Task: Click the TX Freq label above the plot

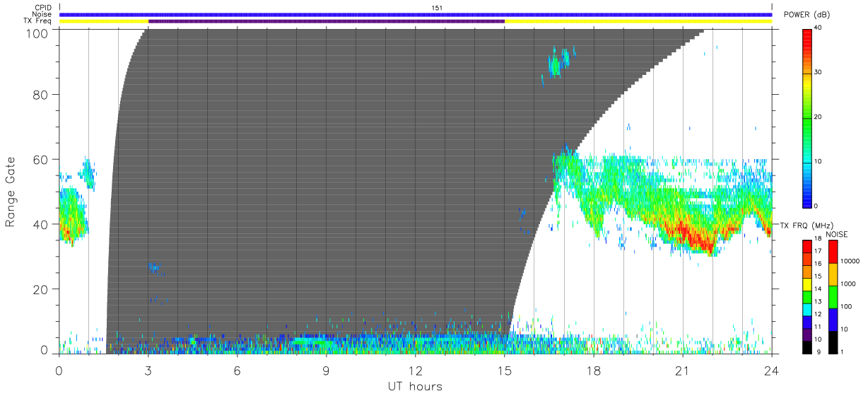Action: 37,21
